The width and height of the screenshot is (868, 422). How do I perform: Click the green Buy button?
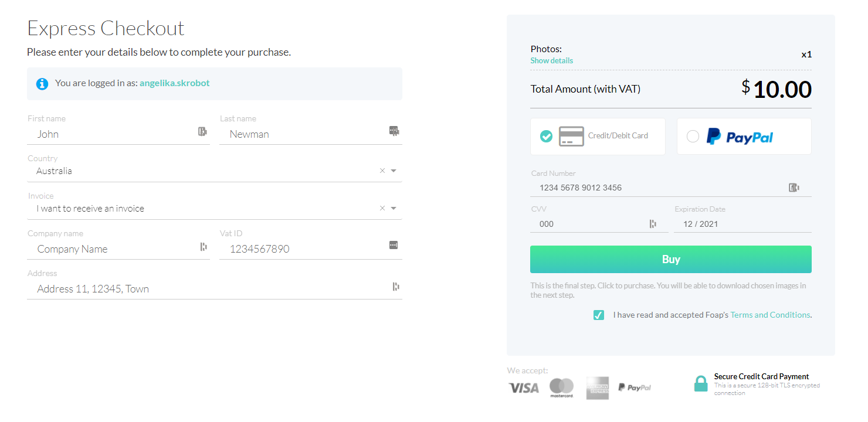[671, 260]
